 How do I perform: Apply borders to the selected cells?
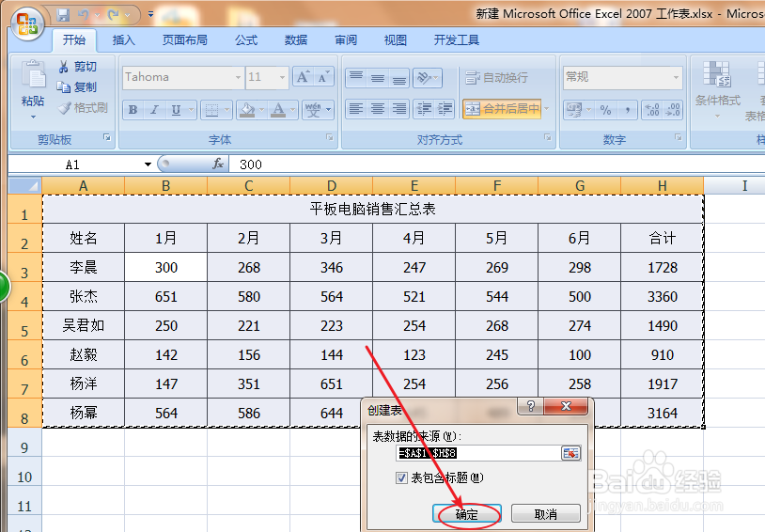point(211,110)
